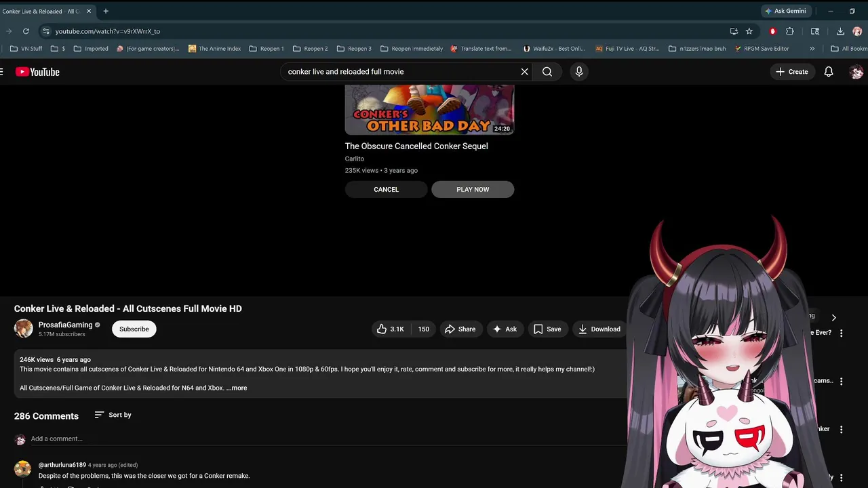The image size is (868, 488).
Task: Click the dislike count 150
Action: pos(423,329)
